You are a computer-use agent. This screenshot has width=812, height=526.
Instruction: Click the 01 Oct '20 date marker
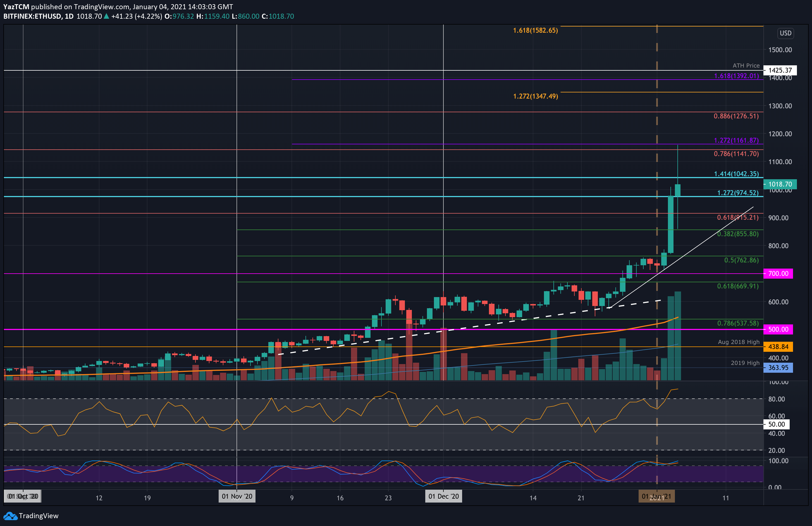[x=23, y=496]
